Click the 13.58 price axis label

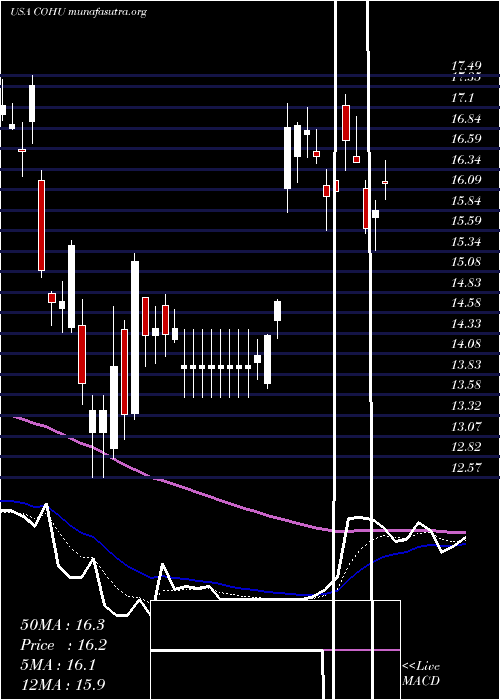pyautogui.click(x=466, y=385)
